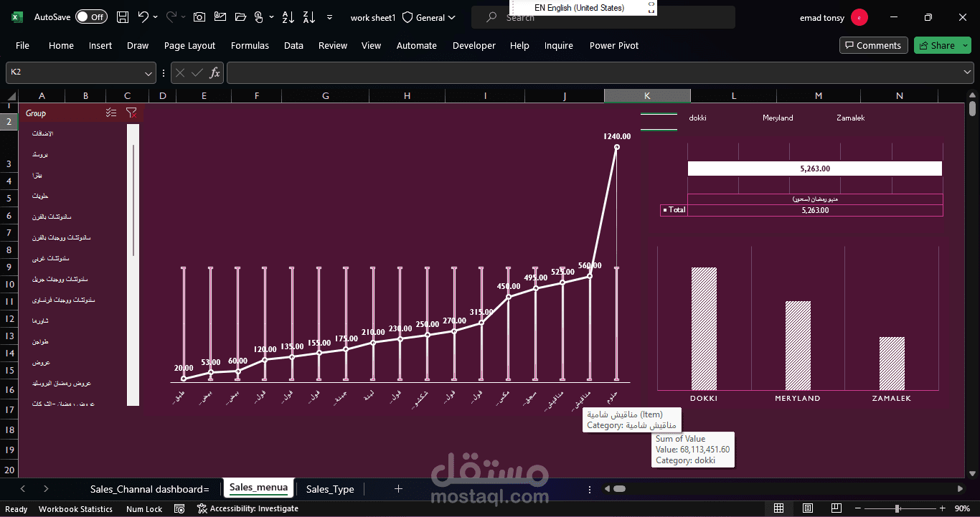
Task: Click the Zamalek slicer button
Action: (x=851, y=118)
